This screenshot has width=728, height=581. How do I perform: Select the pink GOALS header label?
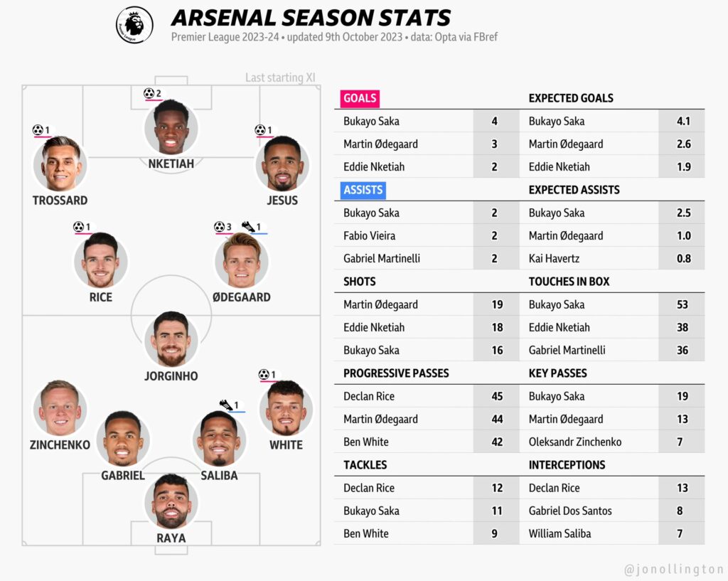[360, 98]
